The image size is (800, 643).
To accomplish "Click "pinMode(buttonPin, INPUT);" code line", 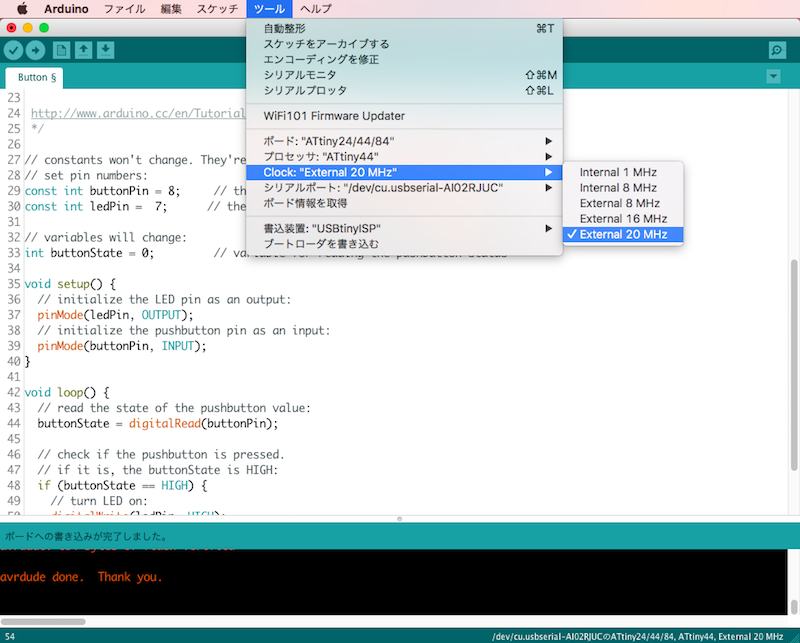I will [122, 346].
